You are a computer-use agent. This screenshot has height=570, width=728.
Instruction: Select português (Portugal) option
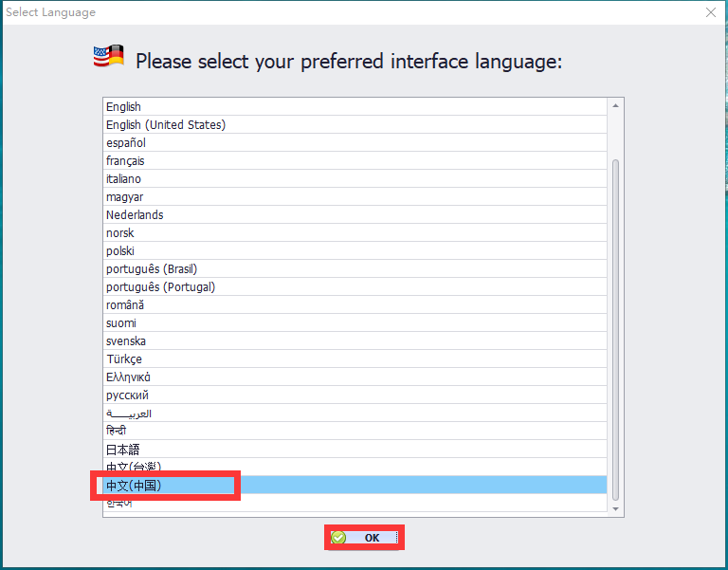(355, 287)
